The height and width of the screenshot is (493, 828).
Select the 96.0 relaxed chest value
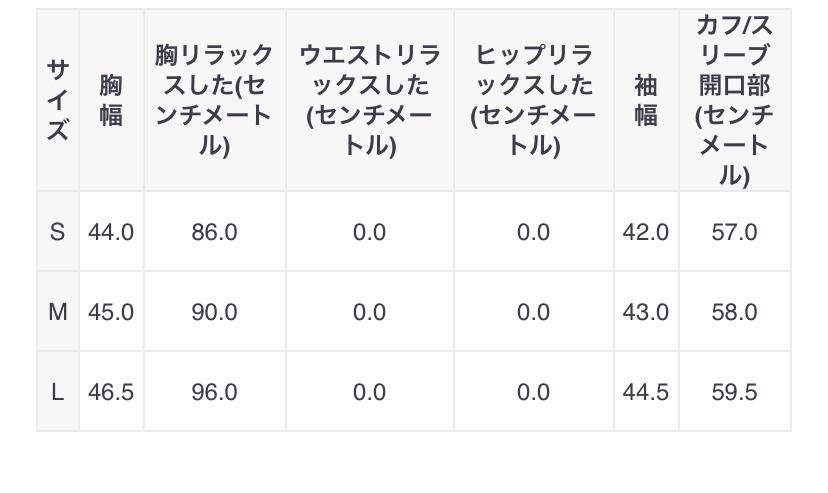tap(214, 392)
